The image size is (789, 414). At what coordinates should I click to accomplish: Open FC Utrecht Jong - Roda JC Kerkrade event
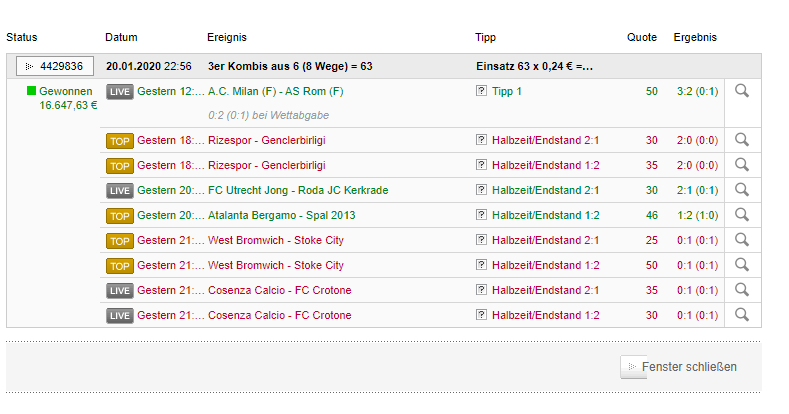(298, 190)
